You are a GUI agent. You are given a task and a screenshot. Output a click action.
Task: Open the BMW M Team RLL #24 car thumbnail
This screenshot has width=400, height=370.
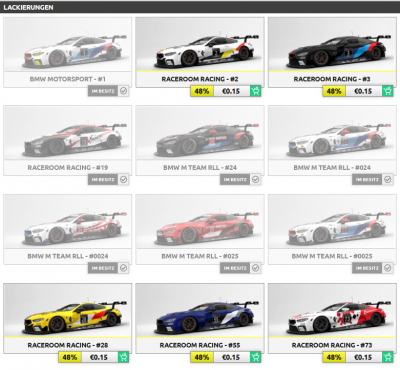pos(200,133)
